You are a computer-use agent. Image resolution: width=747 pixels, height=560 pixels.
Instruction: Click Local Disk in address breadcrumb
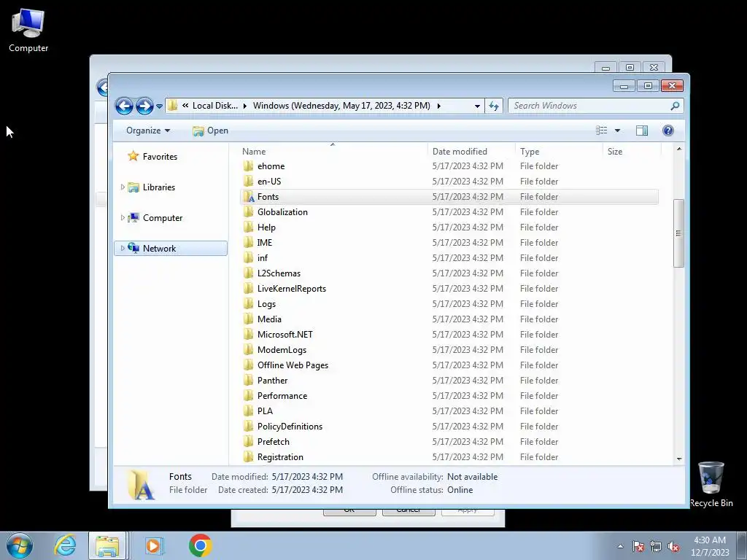[215, 106]
